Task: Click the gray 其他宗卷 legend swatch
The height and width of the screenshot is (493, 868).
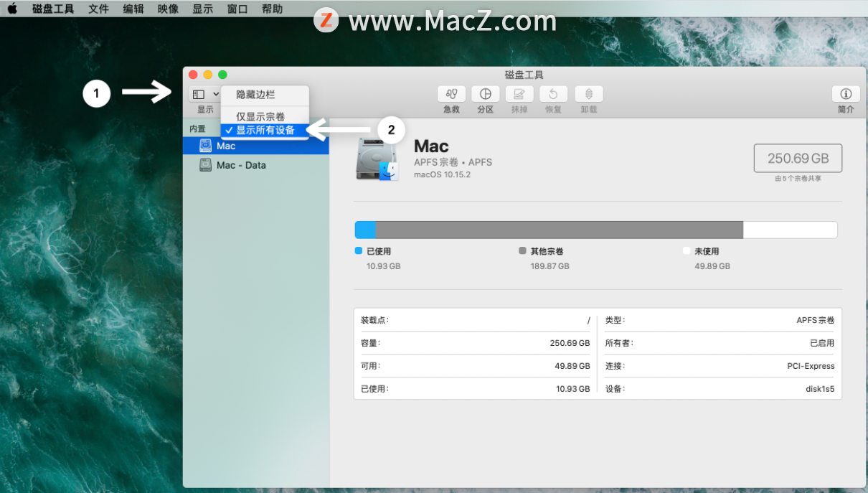Action: 522,251
